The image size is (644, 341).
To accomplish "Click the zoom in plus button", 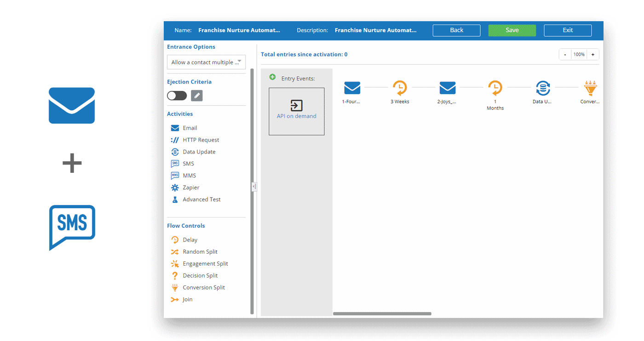I will click(592, 55).
